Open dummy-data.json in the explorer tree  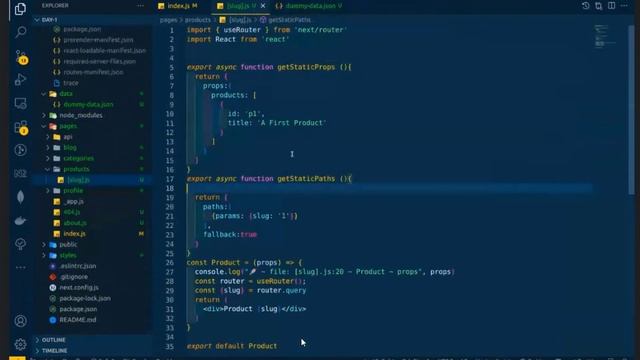tap(88, 104)
